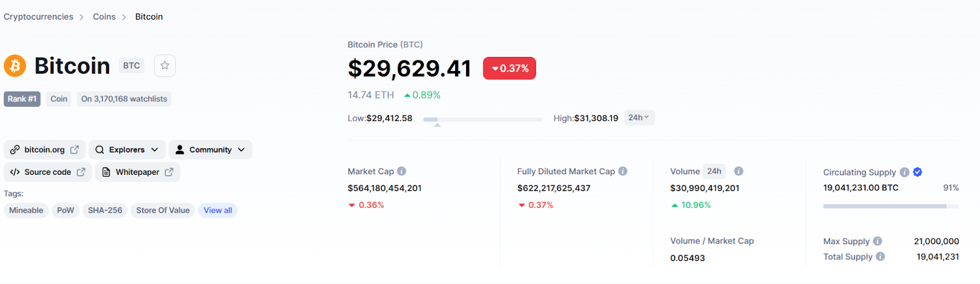This screenshot has width=980, height=284.
Task: Click the verified checkmark badge near Circulating Supply
Action: point(918,172)
